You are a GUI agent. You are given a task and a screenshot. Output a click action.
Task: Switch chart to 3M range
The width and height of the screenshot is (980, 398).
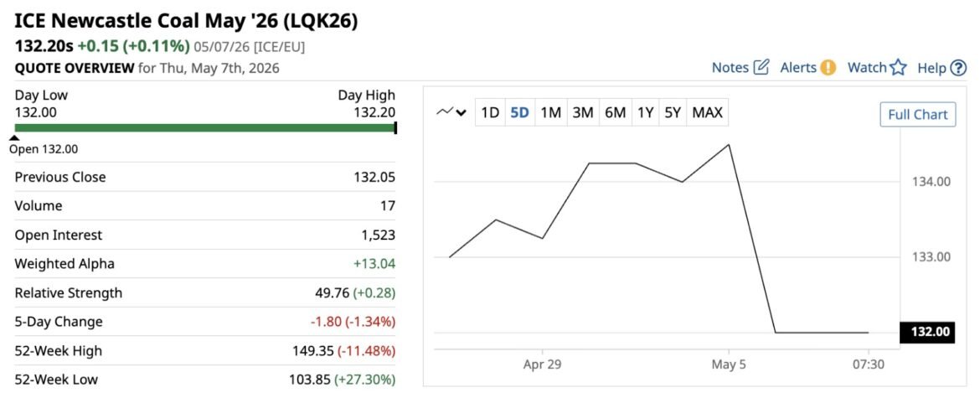pyautogui.click(x=582, y=113)
